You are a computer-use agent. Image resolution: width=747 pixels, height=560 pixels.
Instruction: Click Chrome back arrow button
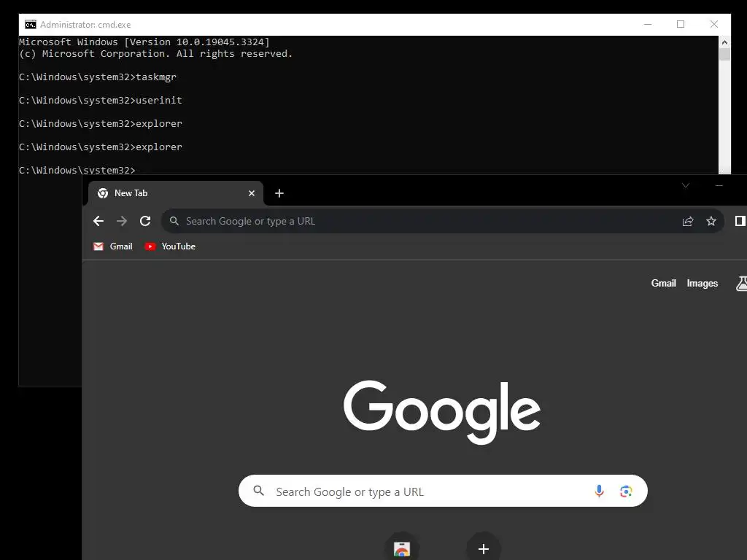98,221
